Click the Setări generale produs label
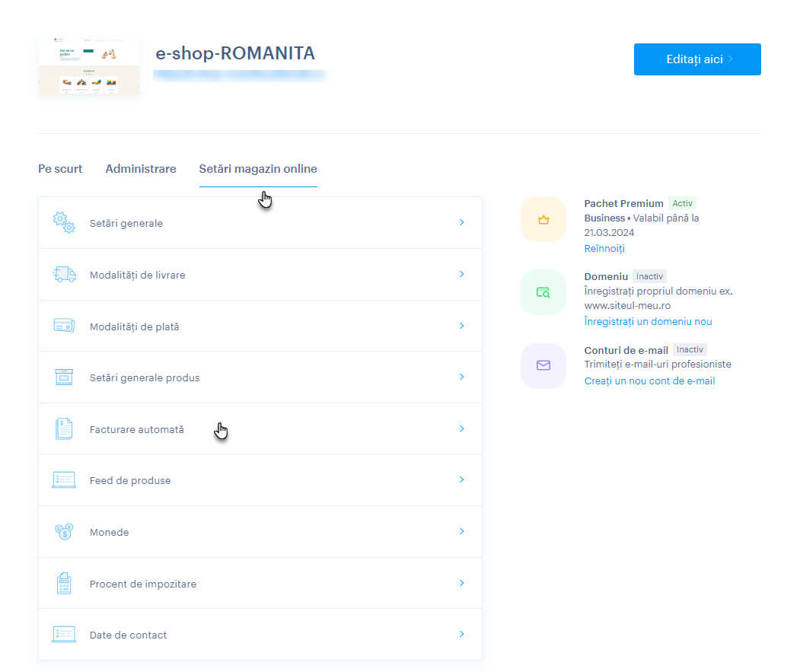The image size is (800, 672). coord(145,377)
